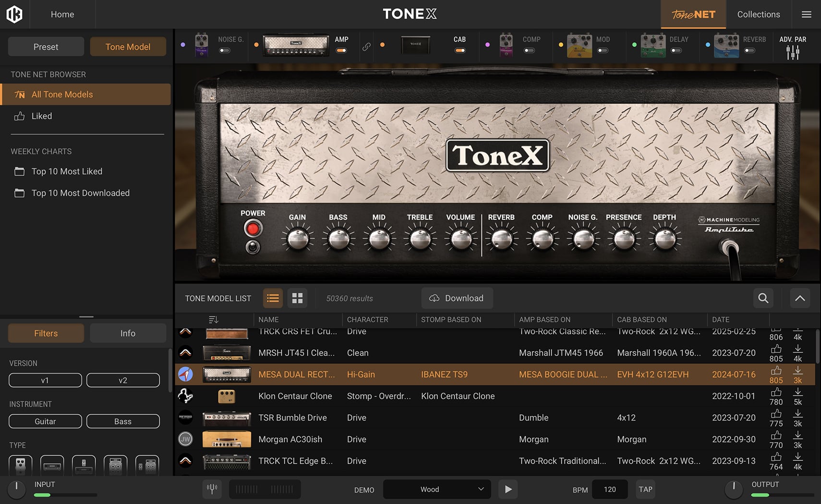Enable the Reverb effect toggle
This screenshot has width=821, height=504.
[749, 50]
